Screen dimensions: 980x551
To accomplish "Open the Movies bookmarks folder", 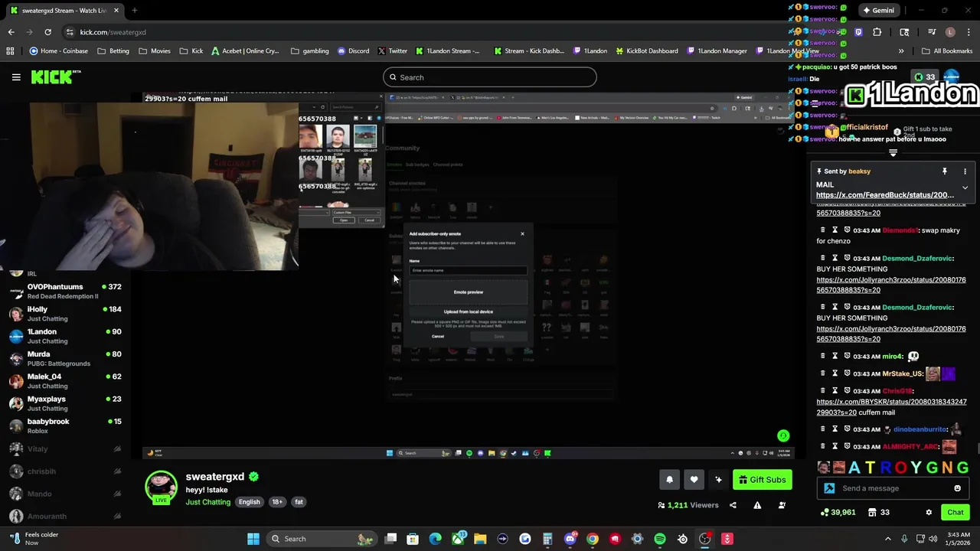I will [x=155, y=51].
